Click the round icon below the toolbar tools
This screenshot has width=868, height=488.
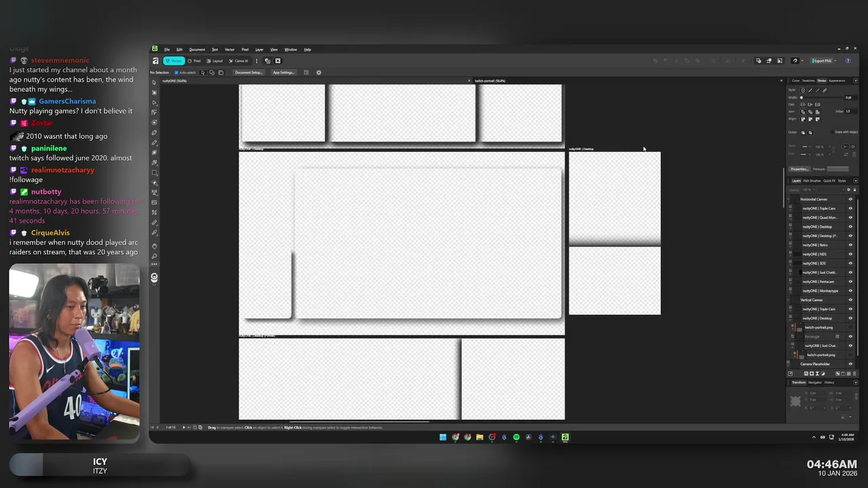pyautogui.click(x=155, y=277)
